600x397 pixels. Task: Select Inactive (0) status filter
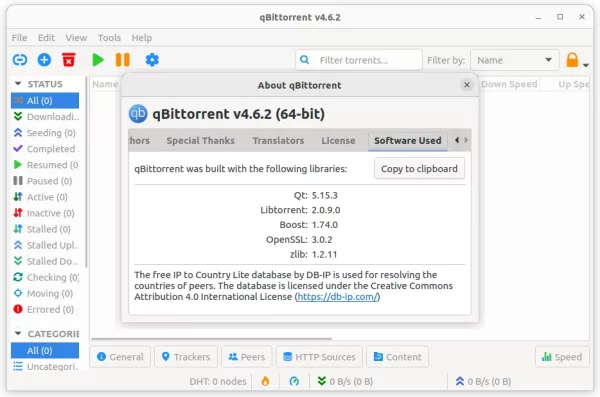45,213
